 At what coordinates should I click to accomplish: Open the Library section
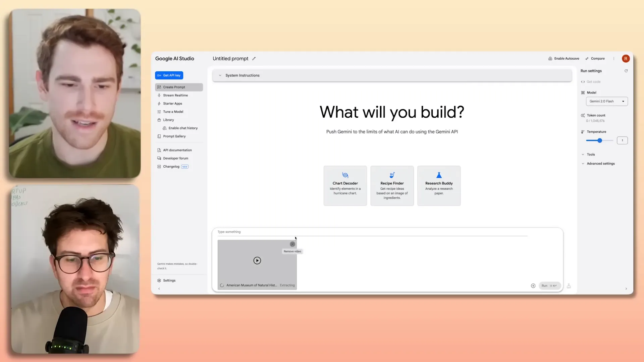pos(168,120)
